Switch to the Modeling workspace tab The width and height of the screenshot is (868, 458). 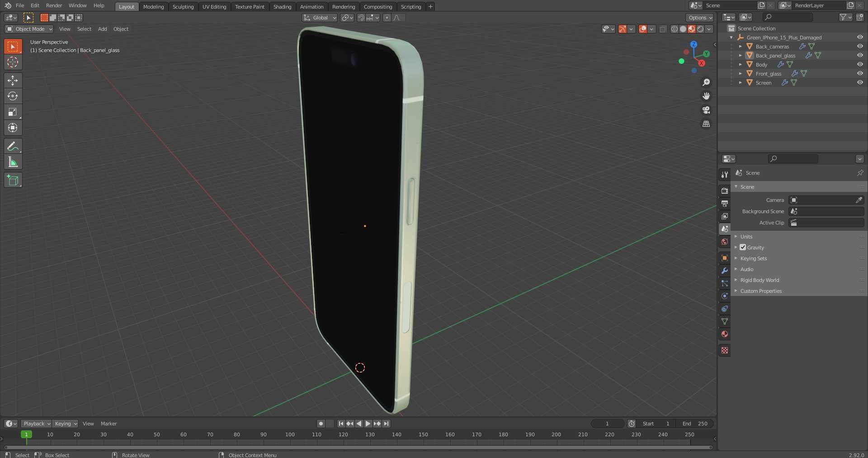click(153, 7)
